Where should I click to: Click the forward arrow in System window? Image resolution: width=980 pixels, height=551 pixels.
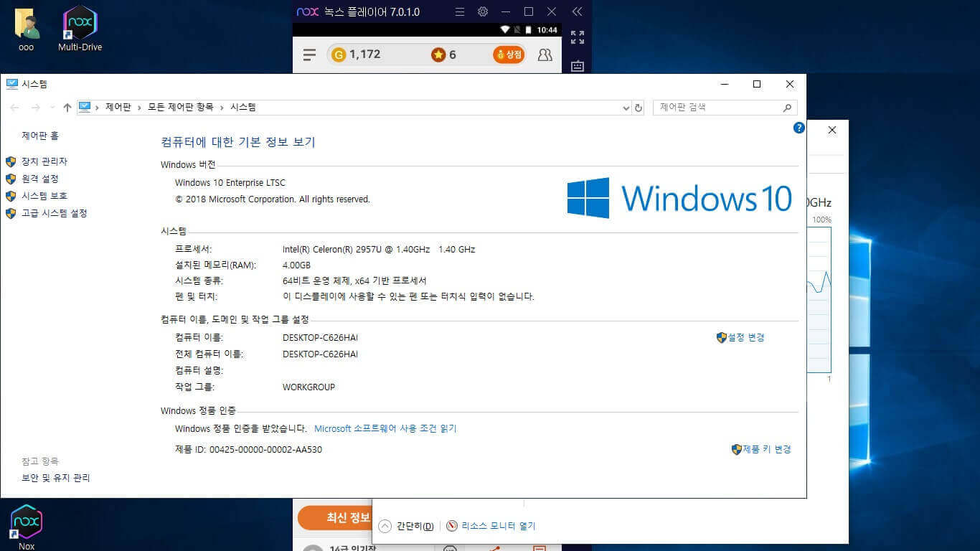click(35, 108)
